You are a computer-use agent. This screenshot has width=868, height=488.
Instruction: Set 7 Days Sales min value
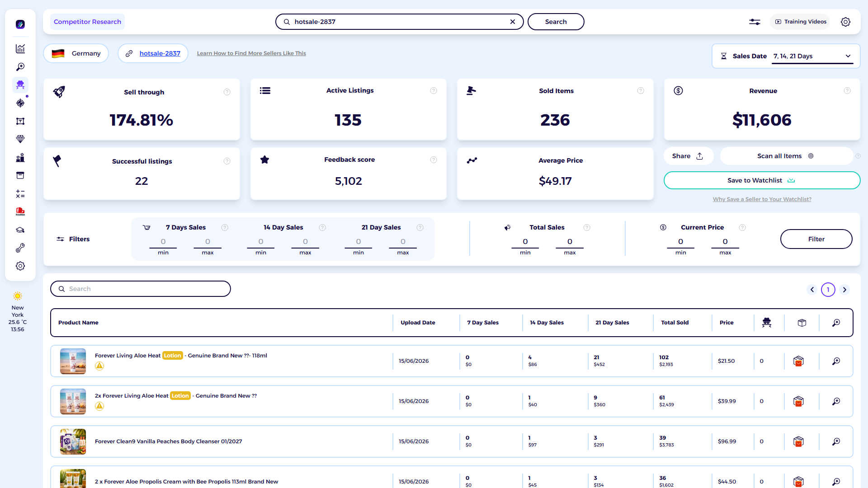(x=163, y=242)
